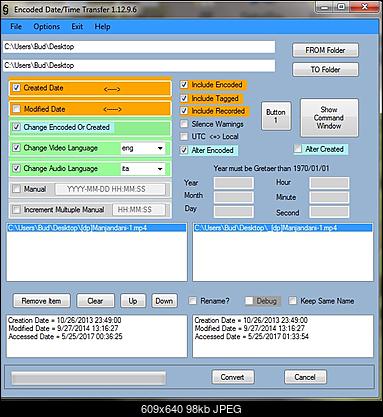Toggle the Alter Encoded checkbox
Image resolution: width=383 pixels, height=417 pixels.
184,150
